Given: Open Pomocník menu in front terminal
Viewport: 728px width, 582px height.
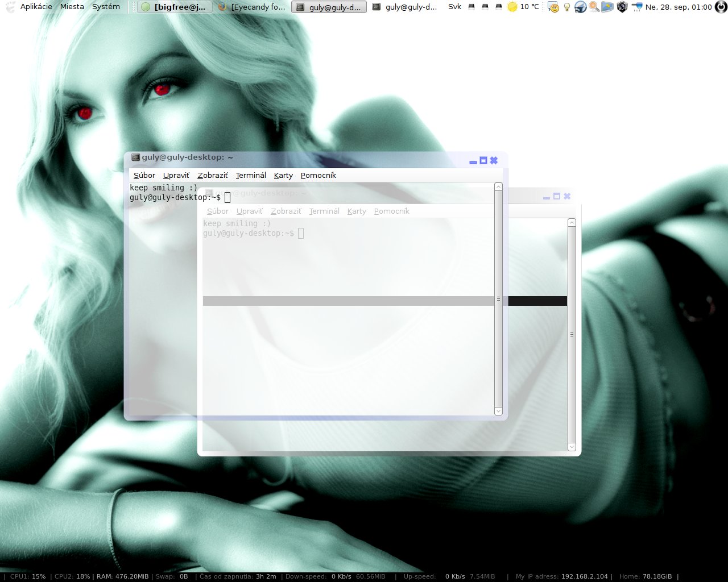Looking at the screenshot, I should (318, 175).
